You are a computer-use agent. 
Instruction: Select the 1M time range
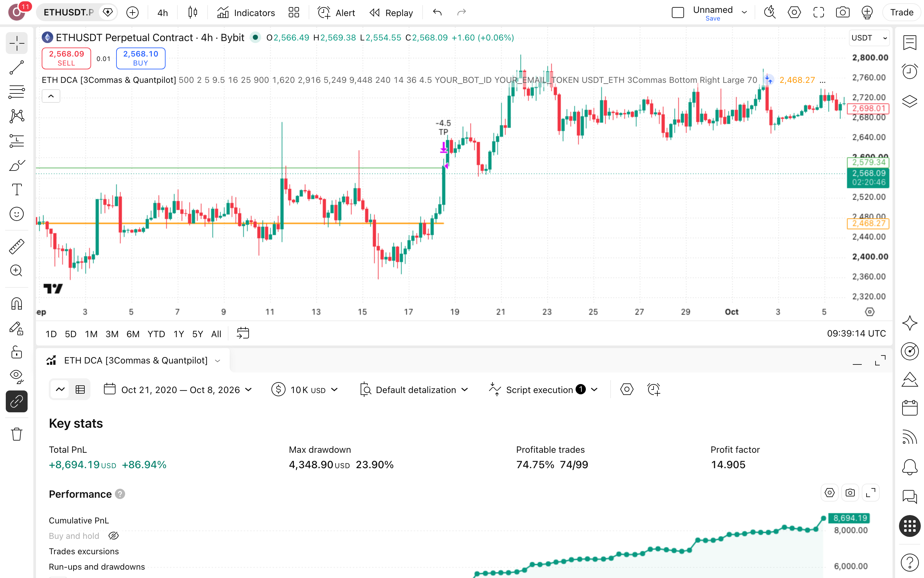(91, 334)
